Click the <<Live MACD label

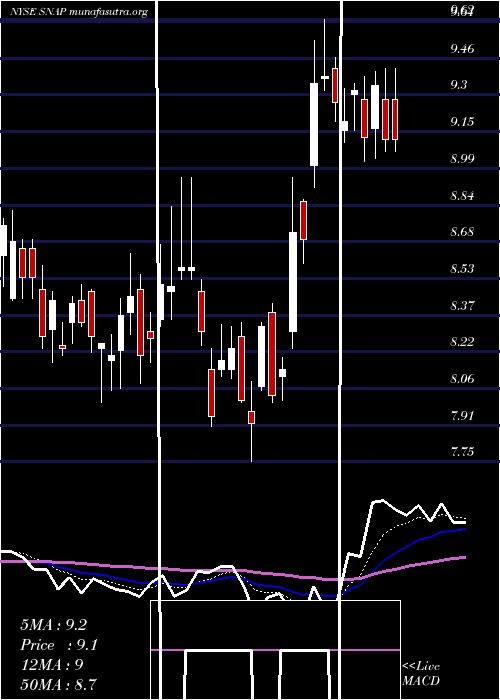coord(421,673)
